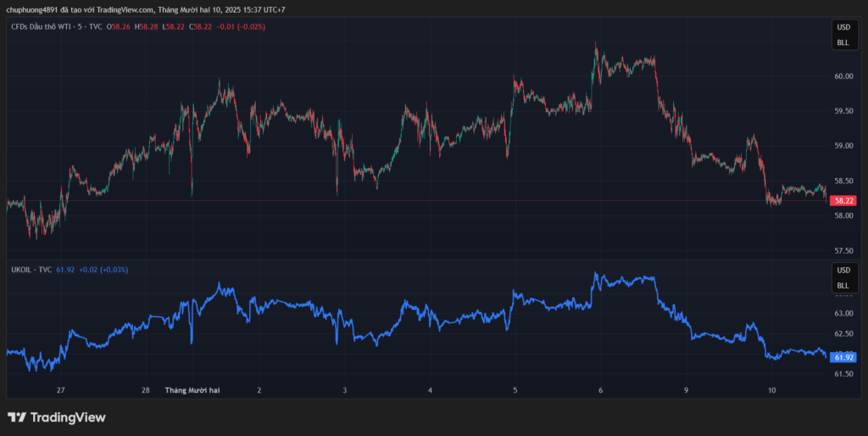Viewport: 868px width, 436px height.
Task: Click the WTI close value C58.22
Action: (202, 27)
